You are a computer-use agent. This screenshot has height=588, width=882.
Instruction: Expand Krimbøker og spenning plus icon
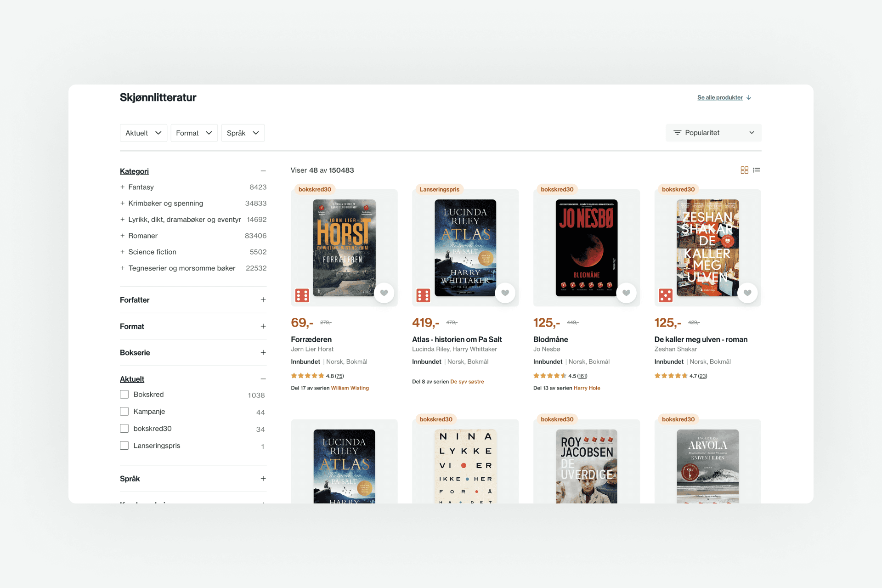pyautogui.click(x=122, y=203)
